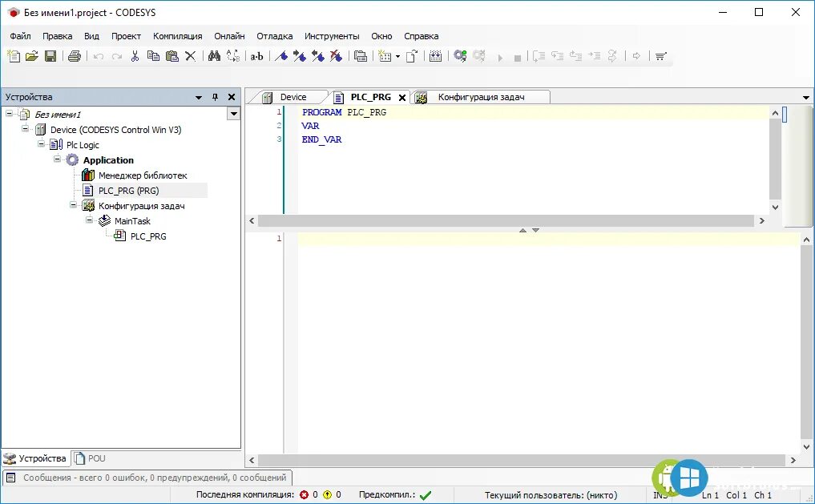Open Find with the binoculars icon
The width and height of the screenshot is (815, 504).
coord(214,56)
